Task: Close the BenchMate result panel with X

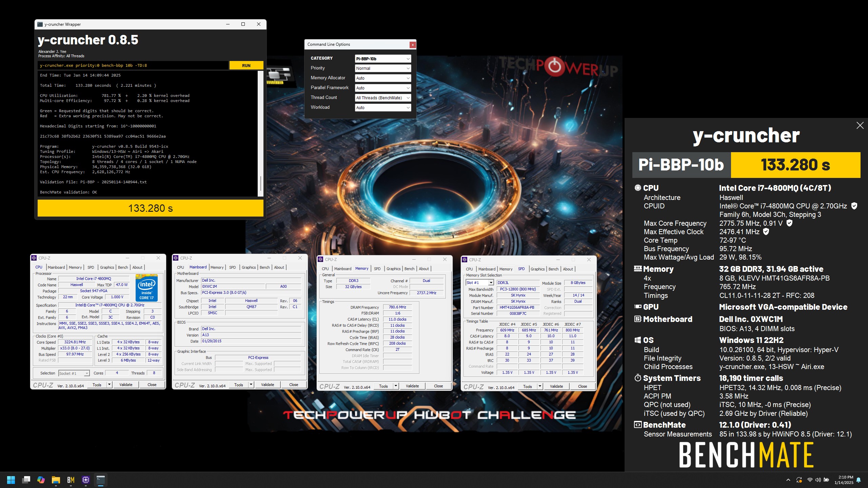Action: pyautogui.click(x=860, y=125)
